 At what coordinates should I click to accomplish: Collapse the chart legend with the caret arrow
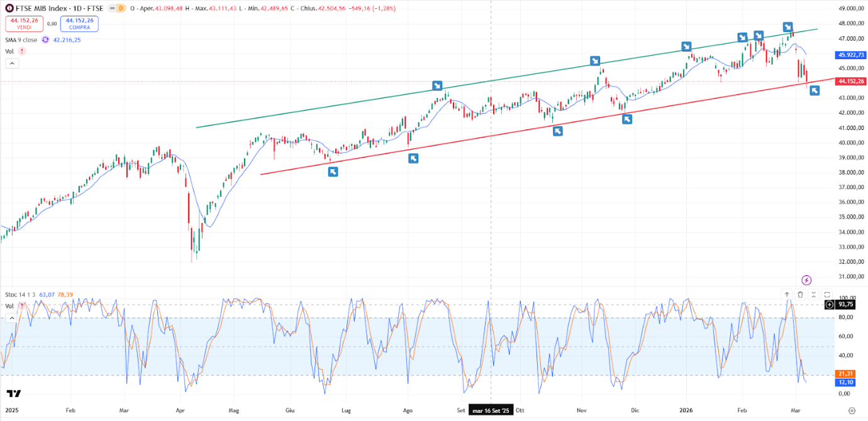(11, 63)
